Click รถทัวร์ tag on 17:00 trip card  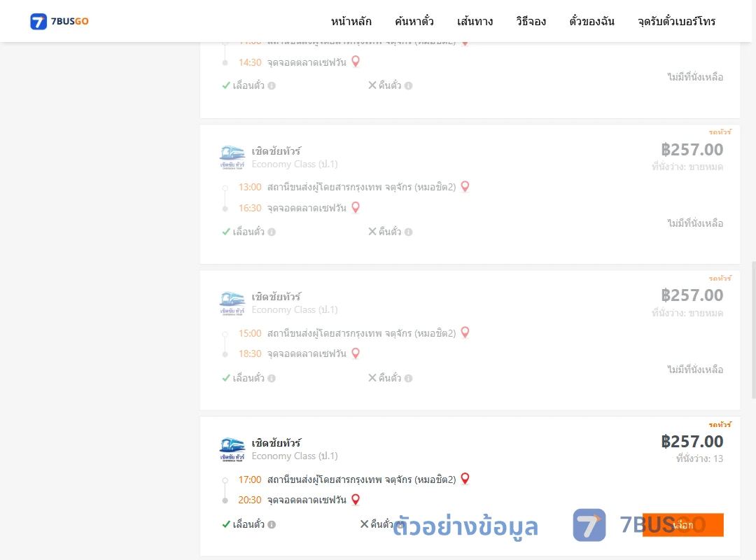point(720,424)
